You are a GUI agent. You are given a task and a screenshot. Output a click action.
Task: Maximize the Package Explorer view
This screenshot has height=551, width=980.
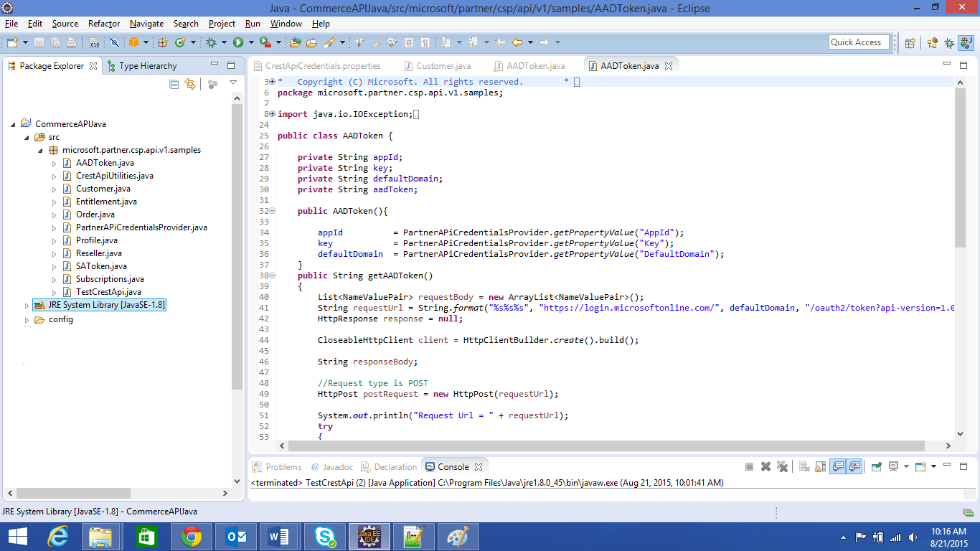click(x=231, y=65)
